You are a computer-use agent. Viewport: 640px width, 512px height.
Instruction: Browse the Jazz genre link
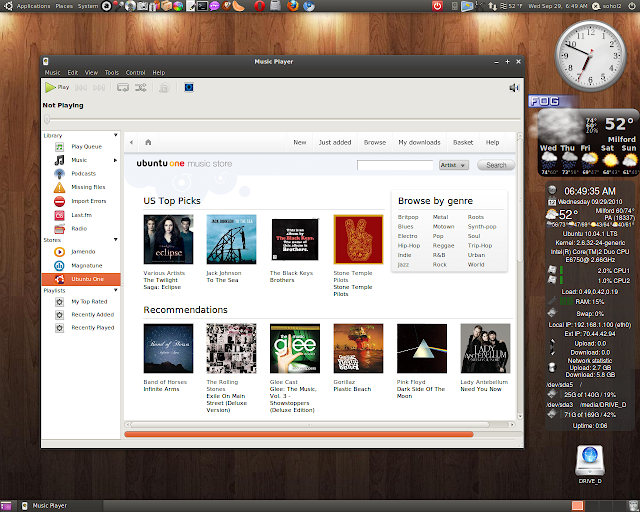pos(403,265)
